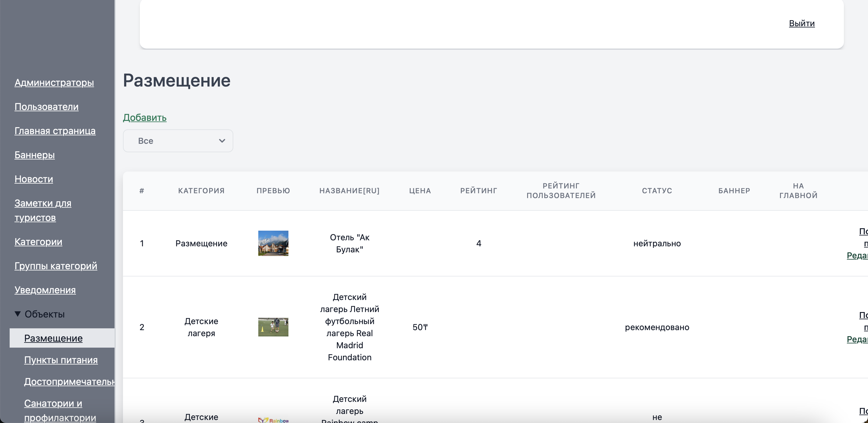The image size is (868, 423).
Task: Click the 50₸ price cell
Action: [420, 327]
